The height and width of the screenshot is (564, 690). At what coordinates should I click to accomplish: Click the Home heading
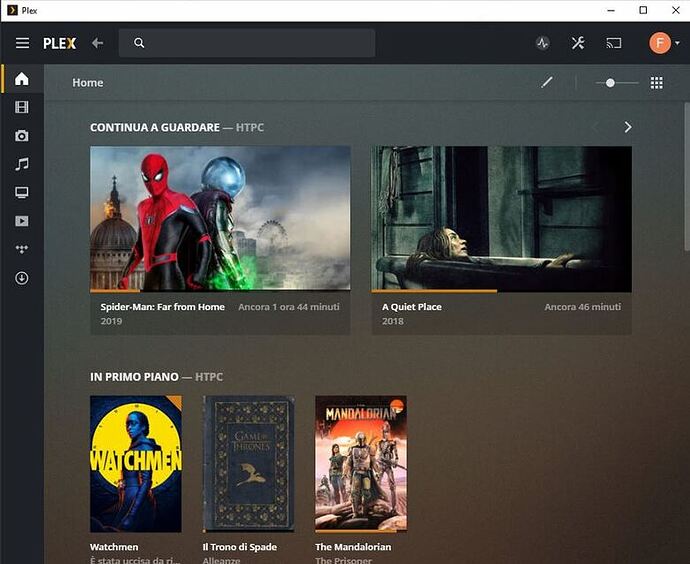[88, 83]
